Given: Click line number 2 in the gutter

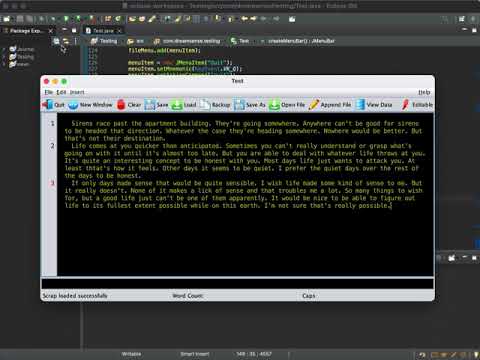Looking at the screenshot, I should pyautogui.click(x=52, y=146).
